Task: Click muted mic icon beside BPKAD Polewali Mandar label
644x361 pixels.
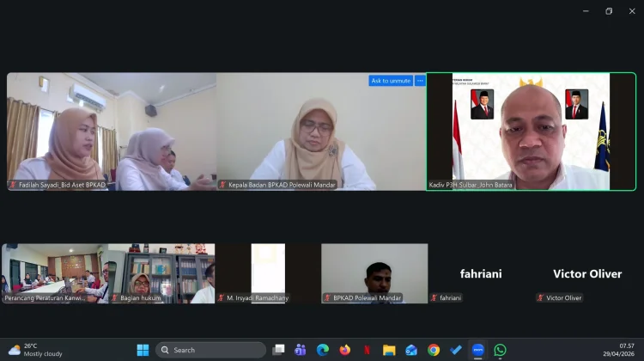Action: (x=327, y=298)
